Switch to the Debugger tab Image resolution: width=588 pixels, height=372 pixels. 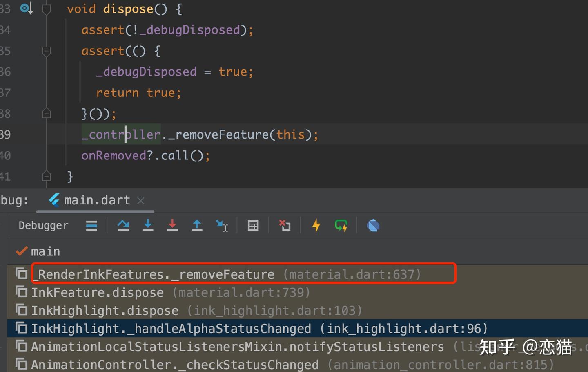pos(44,226)
